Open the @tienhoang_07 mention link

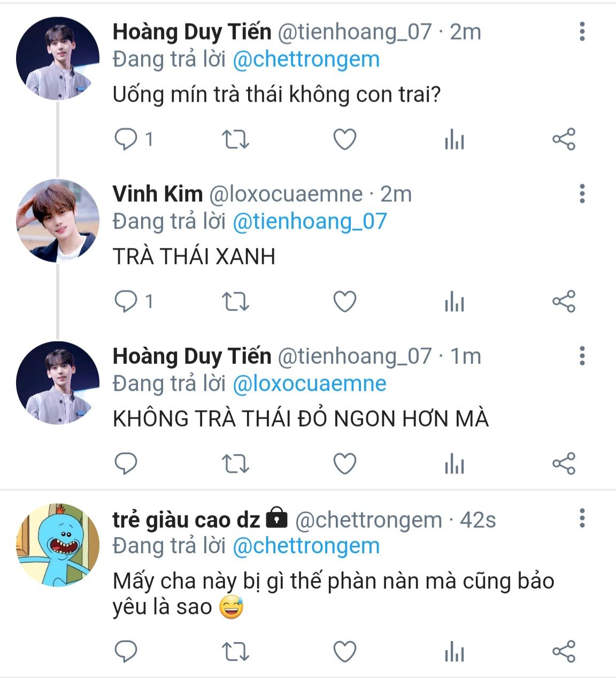click(x=310, y=221)
